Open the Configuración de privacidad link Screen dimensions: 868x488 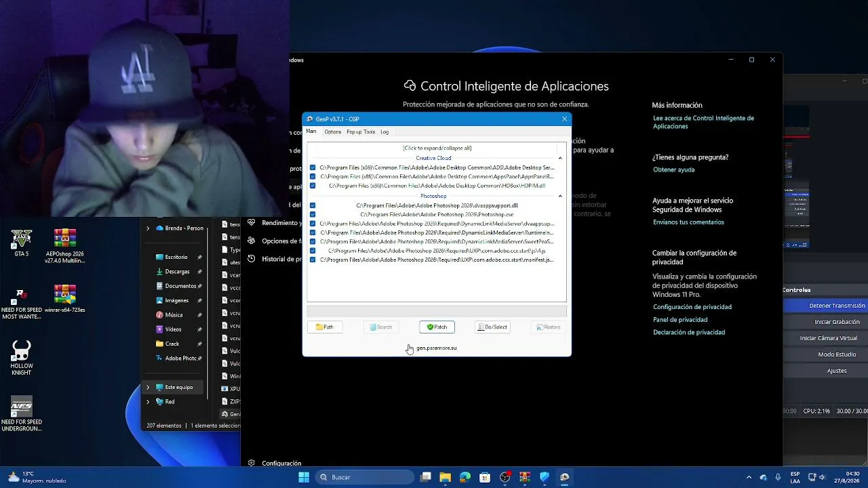tap(692, 307)
